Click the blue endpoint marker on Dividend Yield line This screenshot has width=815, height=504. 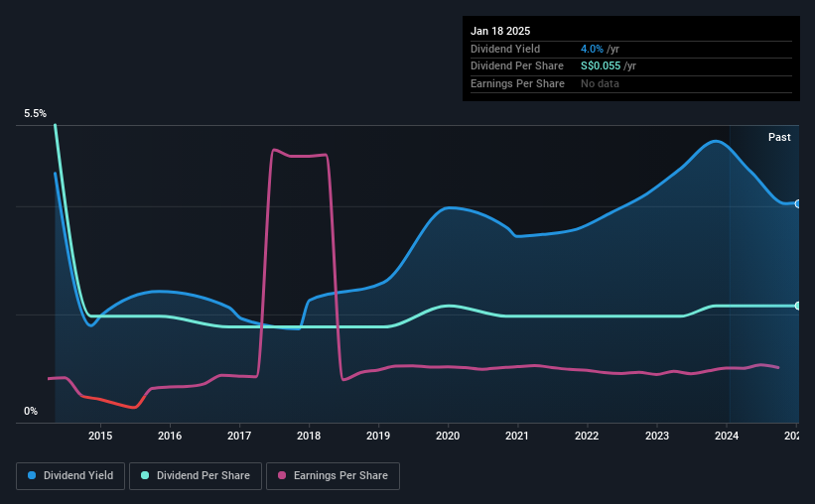(798, 203)
